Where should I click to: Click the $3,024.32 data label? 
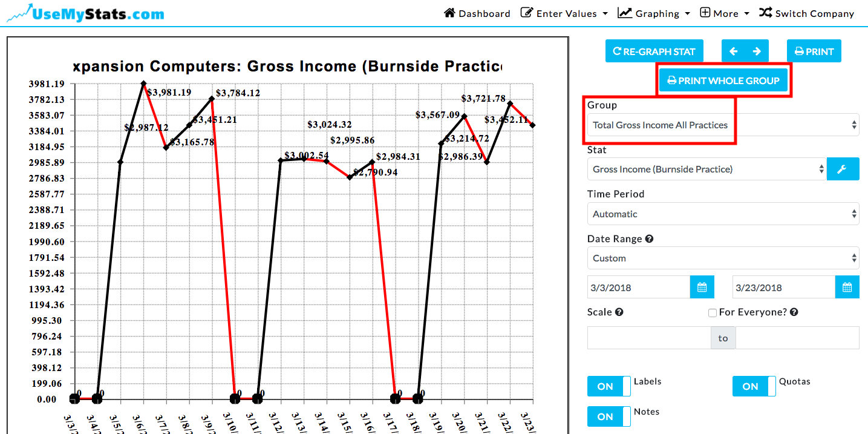(330, 124)
